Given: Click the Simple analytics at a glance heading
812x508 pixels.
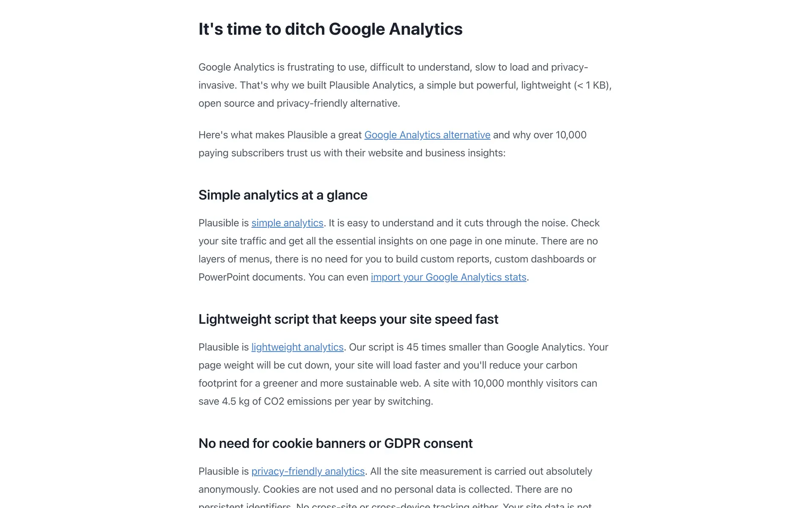Looking at the screenshot, I should point(283,195).
